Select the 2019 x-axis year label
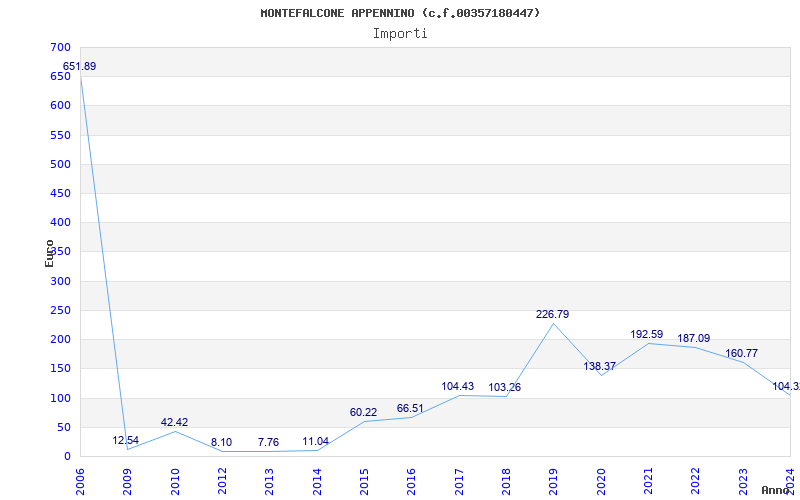The height and width of the screenshot is (500, 800). click(553, 480)
